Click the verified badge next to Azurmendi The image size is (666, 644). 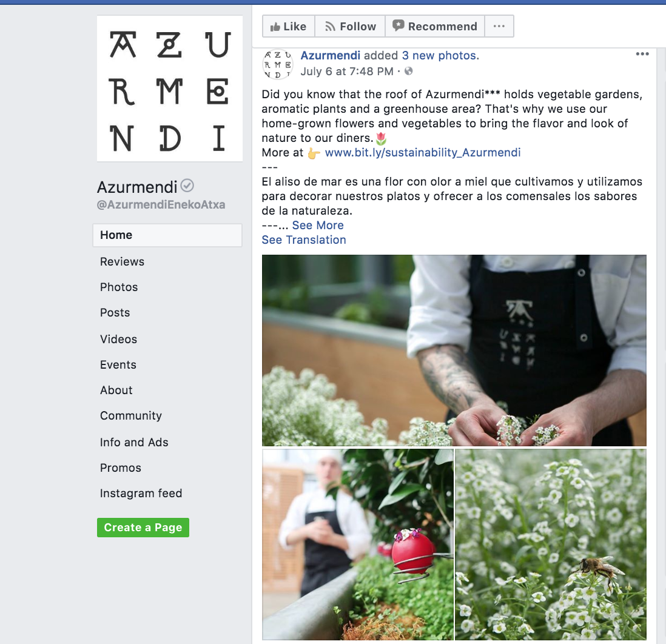(187, 186)
